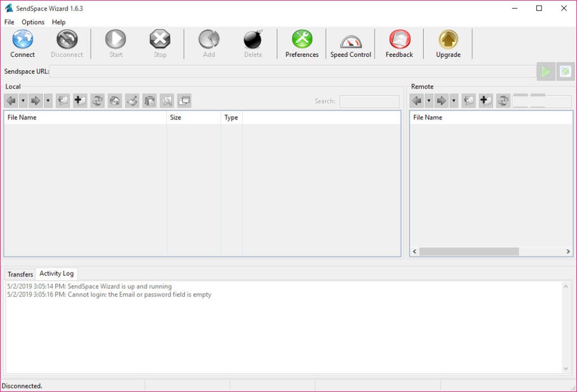Click the Connect globe icon
Viewport: 577px width, 392px height.
(23, 39)
